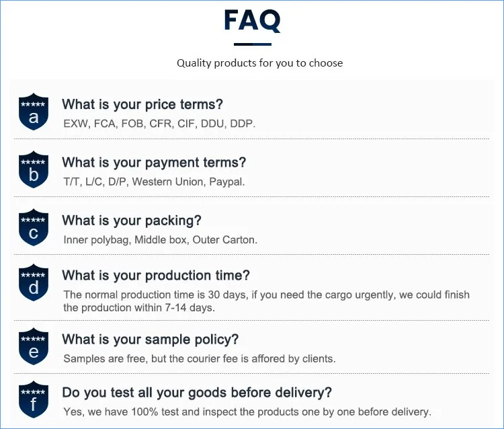
Task: Open 'What is your packing?' question
Action: 132,221
